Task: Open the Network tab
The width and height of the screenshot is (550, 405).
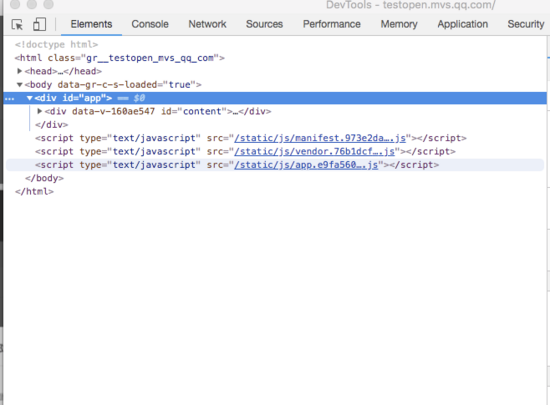Action: (x=207, y=24)
